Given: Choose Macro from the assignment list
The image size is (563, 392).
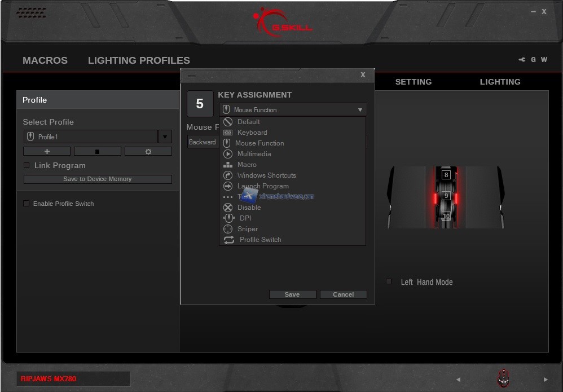Looking at the screenshot, I should [247, 165].
